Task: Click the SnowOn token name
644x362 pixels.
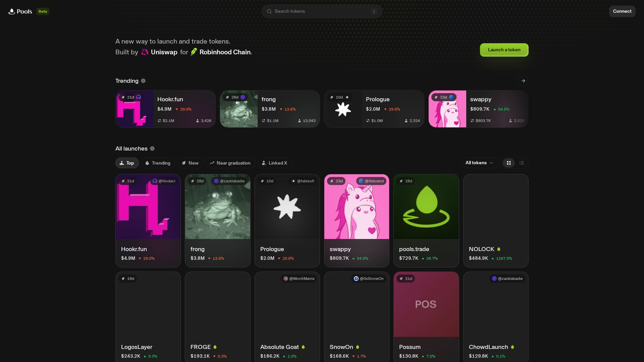Action: point(341,347)
